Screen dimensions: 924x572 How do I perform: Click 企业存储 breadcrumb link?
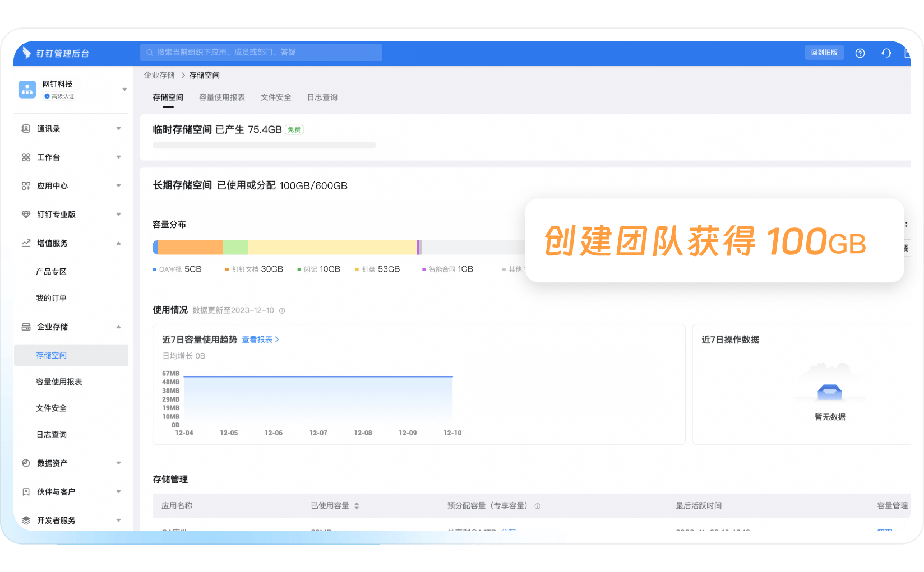tap(159, 75)
